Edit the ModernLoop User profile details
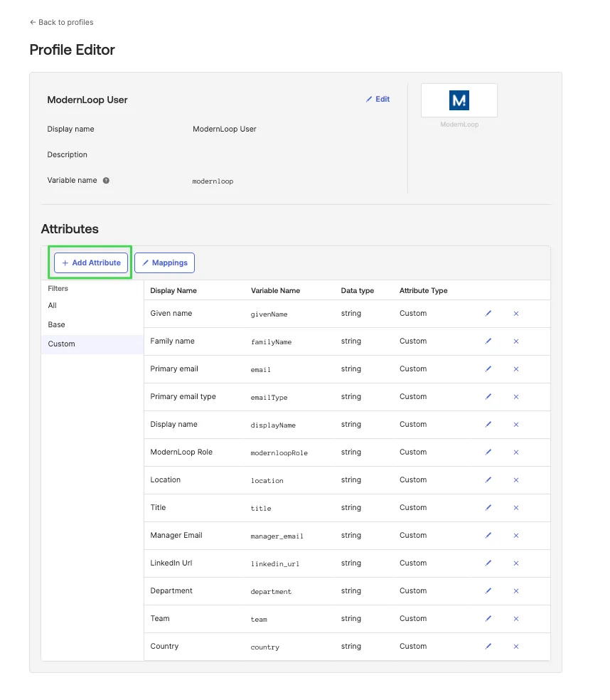 pos(378,99)
